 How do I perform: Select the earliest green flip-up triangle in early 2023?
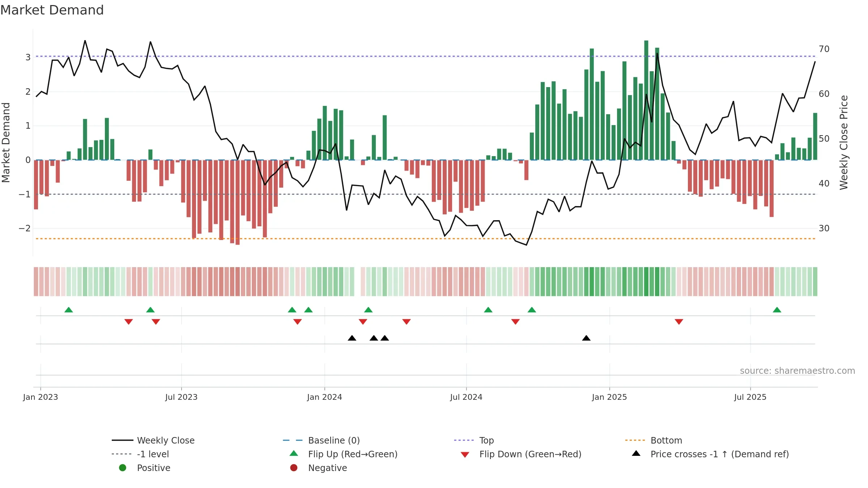(x=69, y=310)
